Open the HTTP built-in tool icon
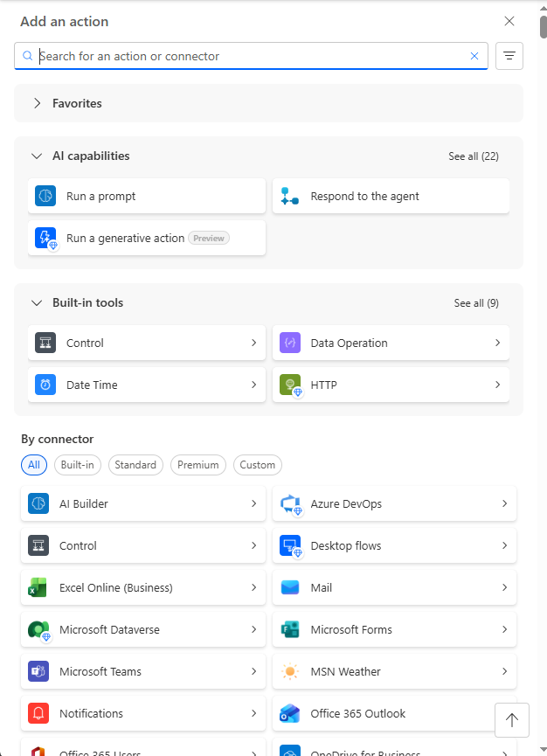 [x=289, y=385]
